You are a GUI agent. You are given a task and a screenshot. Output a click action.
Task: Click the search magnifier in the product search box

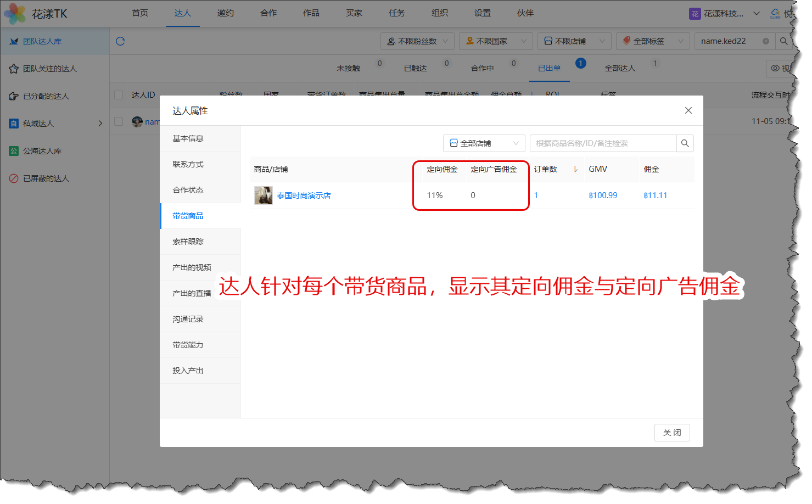point(685,143)
